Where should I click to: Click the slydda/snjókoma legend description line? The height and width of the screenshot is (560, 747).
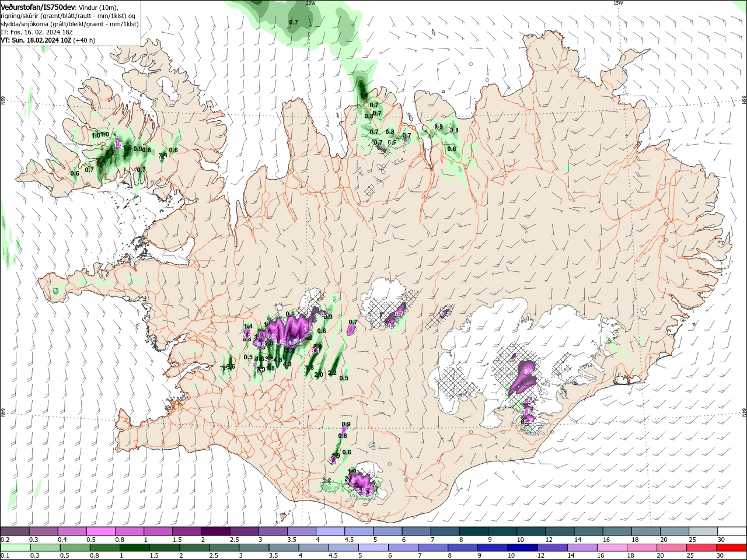pyautogui.click(x=69, y=24)
